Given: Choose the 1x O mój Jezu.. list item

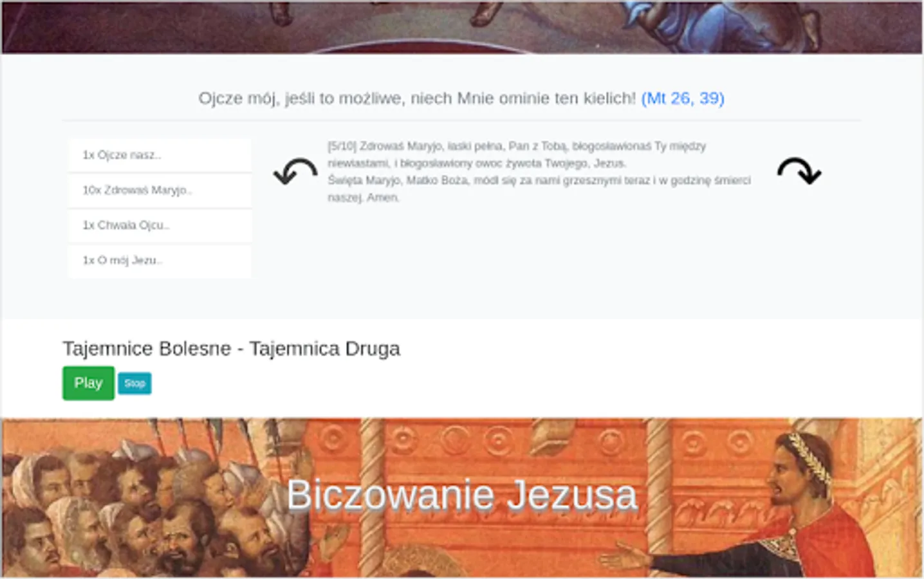Looking at the screenshot, I should pyautogui.click(x=160, y=261).
